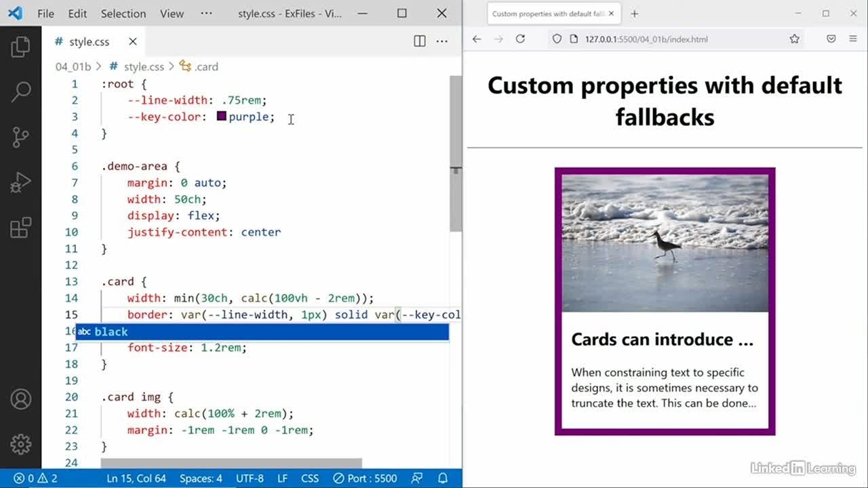Open the Accounts menu icon
The height and width of the screenshot is (488, 868).
point(20,399)
